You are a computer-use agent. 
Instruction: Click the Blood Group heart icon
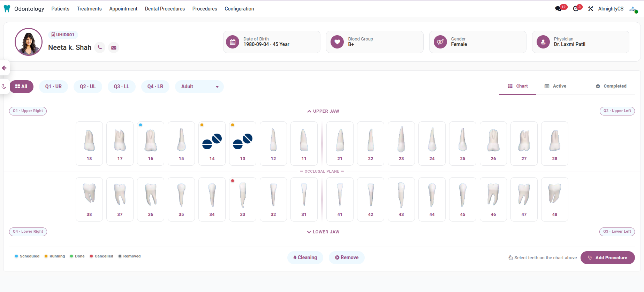337,42
